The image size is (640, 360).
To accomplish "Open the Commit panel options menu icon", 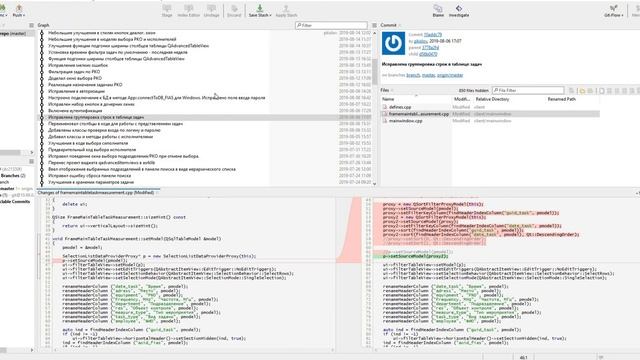I will coord(374,25).
